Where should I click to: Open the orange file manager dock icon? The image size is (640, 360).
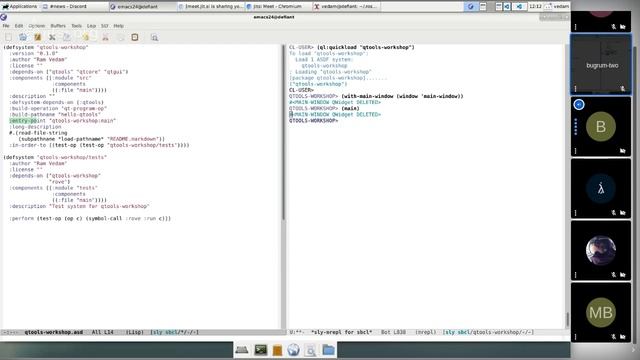click(277, 350)
